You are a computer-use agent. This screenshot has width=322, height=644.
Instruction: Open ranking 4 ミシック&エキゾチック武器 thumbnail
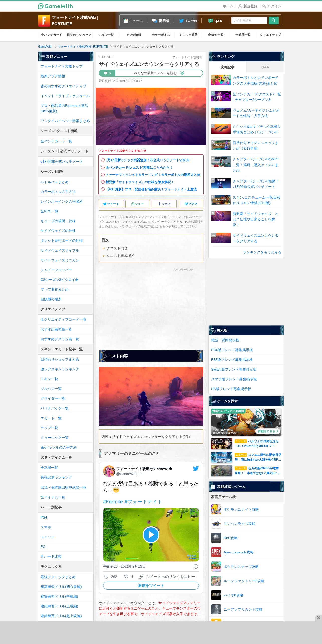[x=221, y=129]
